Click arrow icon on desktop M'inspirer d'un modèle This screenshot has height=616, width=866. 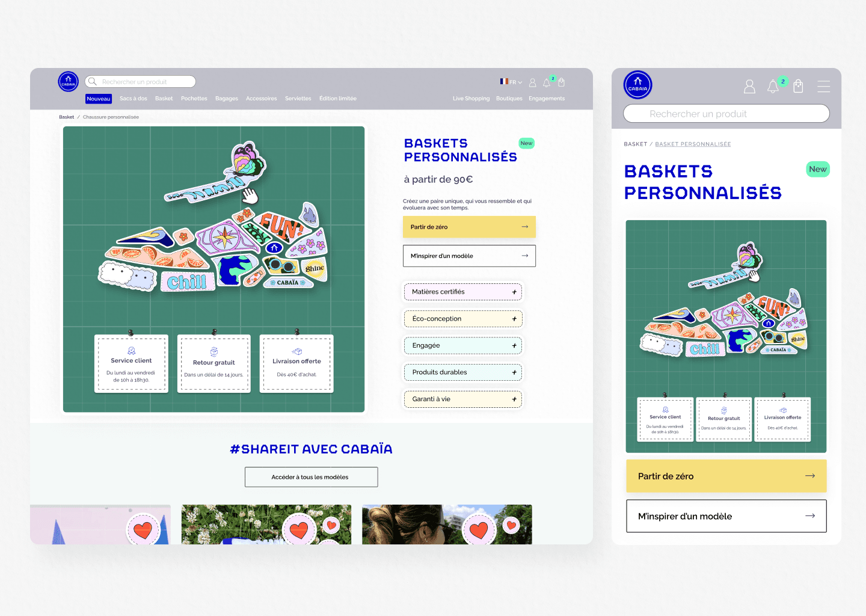pyautogui.click(x=524, y=256)
